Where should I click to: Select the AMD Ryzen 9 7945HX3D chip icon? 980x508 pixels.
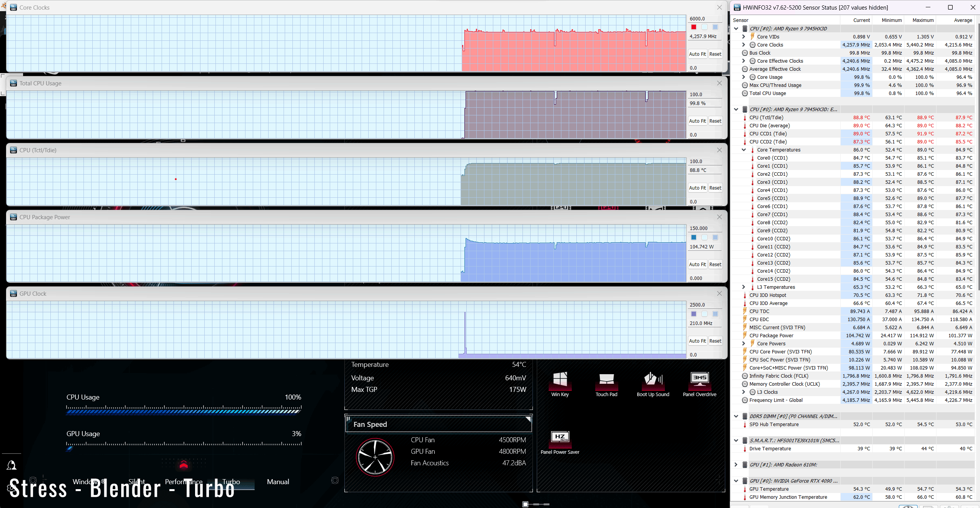point(745,28)
